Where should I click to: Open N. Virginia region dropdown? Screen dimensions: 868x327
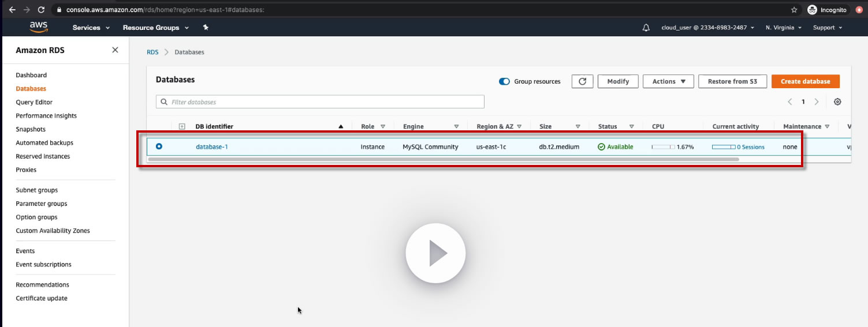[784, 28]
